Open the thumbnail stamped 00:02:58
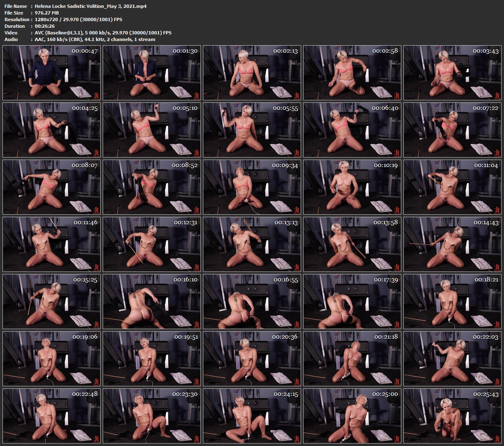This screenshot has width=504, height=446. click(352, 73)
